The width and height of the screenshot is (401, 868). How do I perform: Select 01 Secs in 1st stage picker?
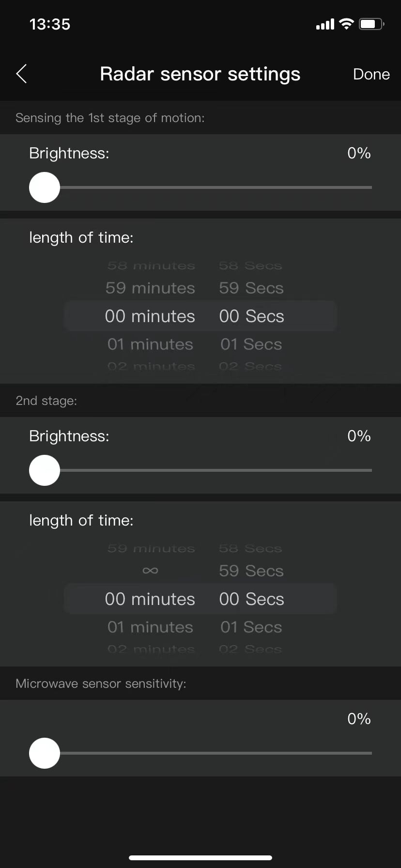coord(251,344)
